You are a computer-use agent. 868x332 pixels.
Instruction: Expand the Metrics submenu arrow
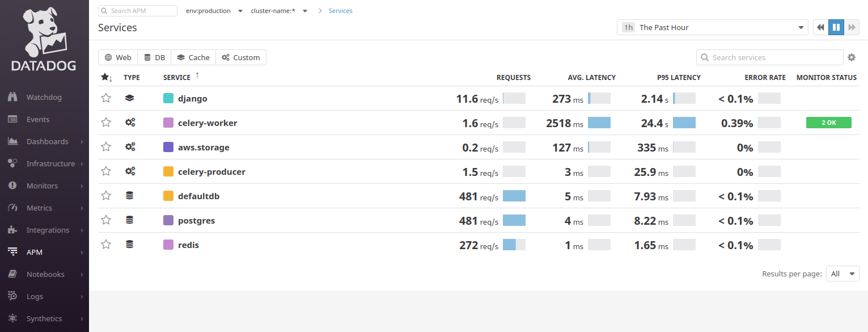point(82,208)
